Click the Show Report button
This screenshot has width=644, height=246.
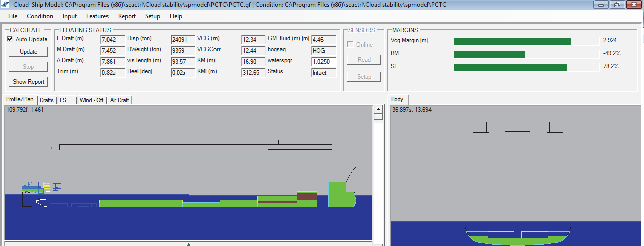pyautogui.click(x=28, y=82)
